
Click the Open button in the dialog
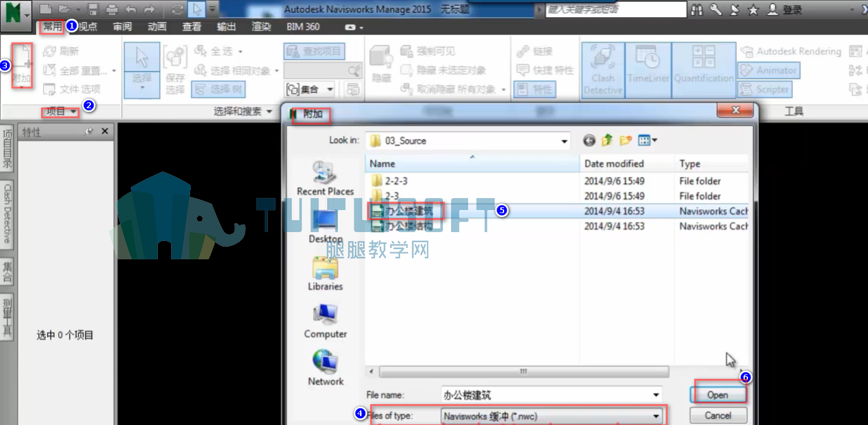[x=718, y=394]
